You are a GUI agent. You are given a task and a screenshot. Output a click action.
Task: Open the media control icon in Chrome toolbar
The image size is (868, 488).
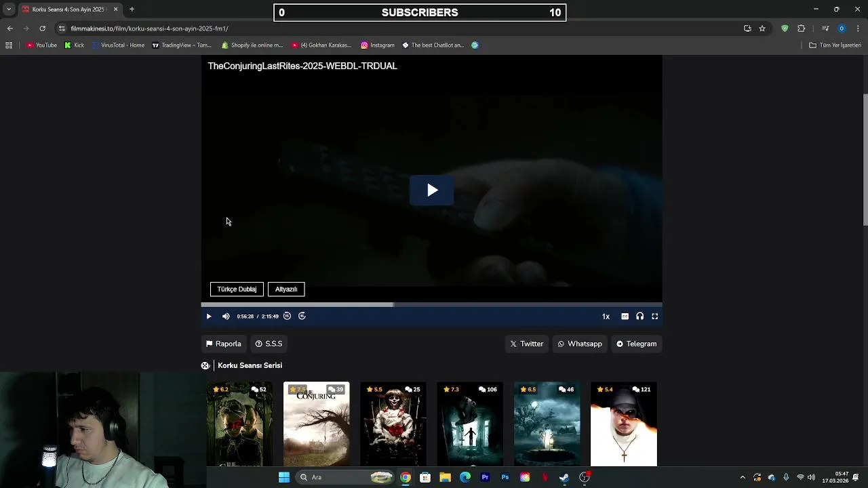point(825,28)
